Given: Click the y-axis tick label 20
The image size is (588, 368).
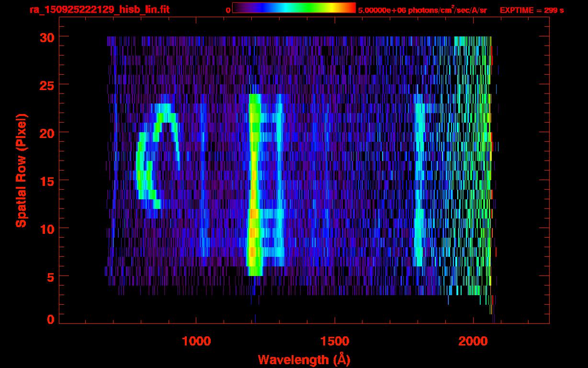Looking at the screenshot, I should click(x=47, y=133).
